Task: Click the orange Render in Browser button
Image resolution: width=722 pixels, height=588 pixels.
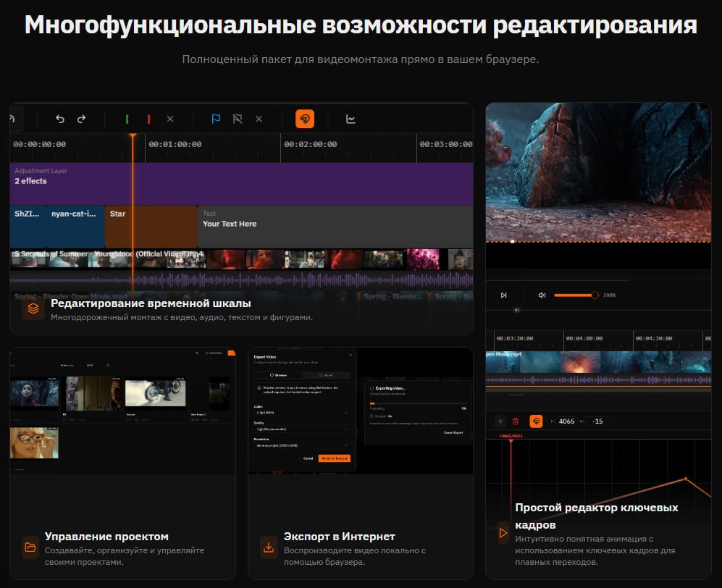Action: pos(334,458)
